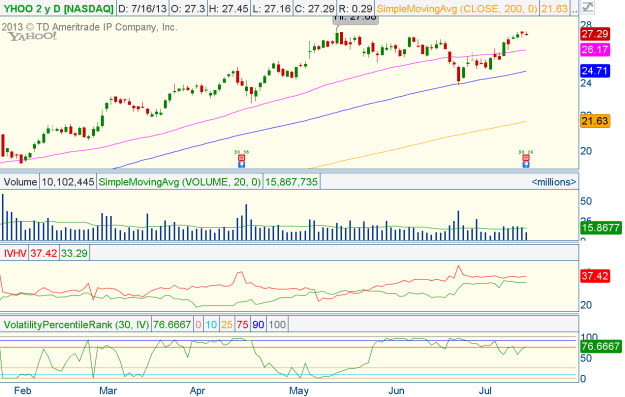Click the orange 21.63 bubble on price axis

[595, 121]
